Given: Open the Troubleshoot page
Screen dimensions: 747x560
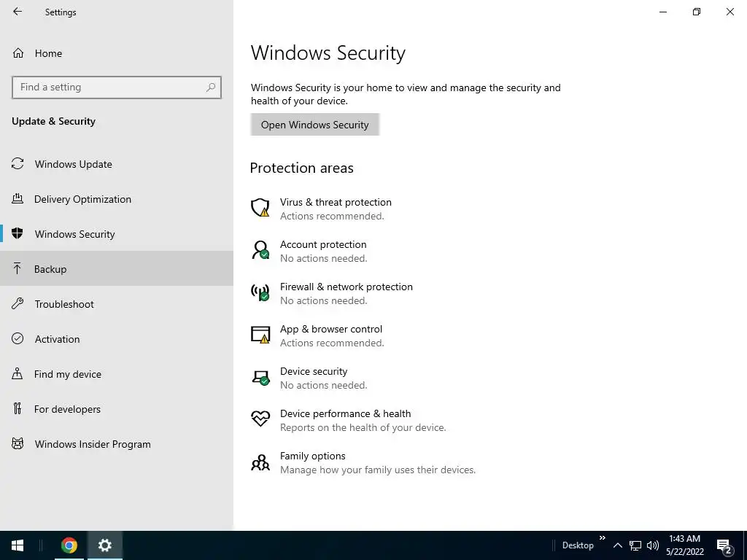Looking at the screenshot, I should (x=117, y=304).
